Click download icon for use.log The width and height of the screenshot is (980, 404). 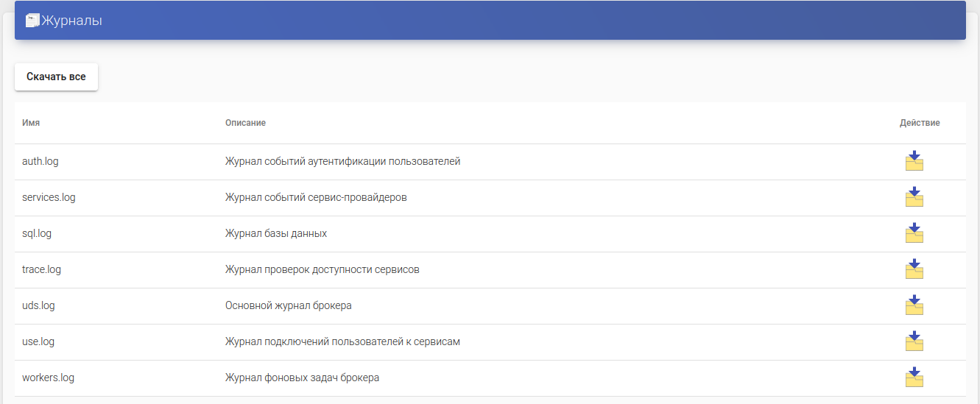click(x=914, y=341)
